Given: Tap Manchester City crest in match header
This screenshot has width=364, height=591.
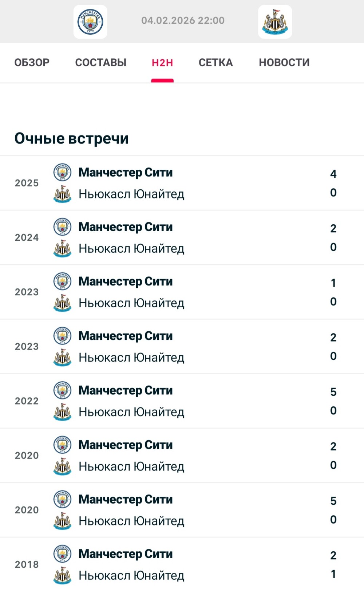Looking at the screenshot, I should point(90,22).
